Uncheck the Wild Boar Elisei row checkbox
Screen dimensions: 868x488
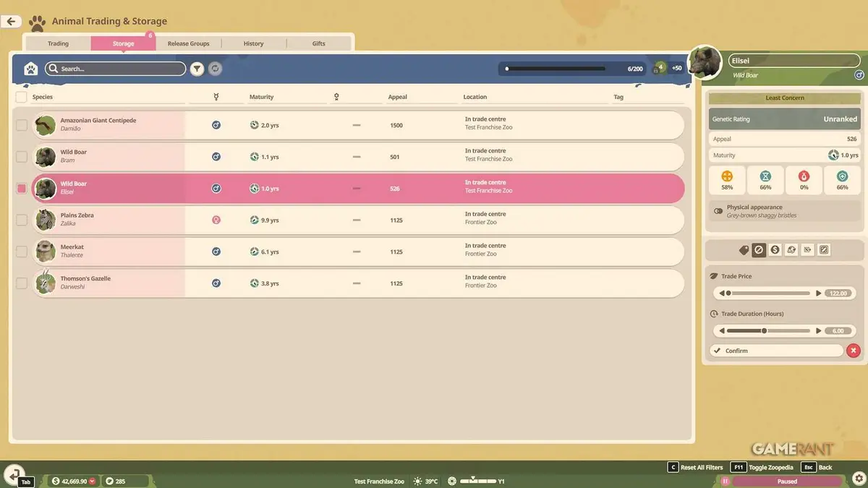[22, 189]
